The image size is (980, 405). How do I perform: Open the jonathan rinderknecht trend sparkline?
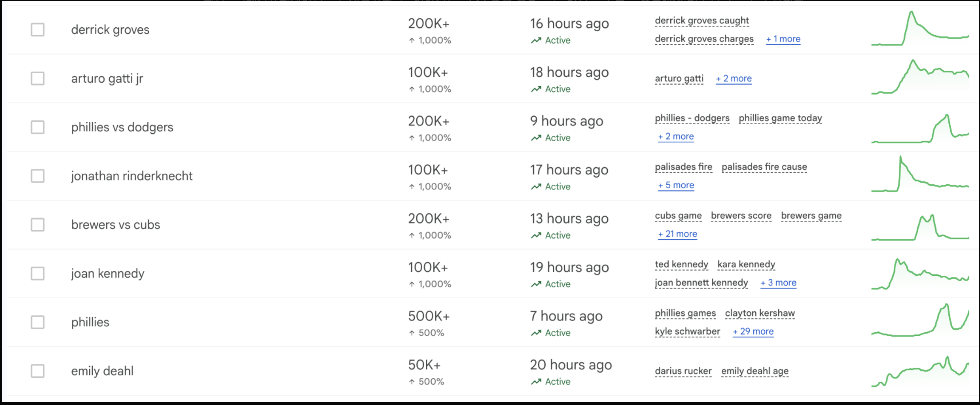click(x=920, y=175)
